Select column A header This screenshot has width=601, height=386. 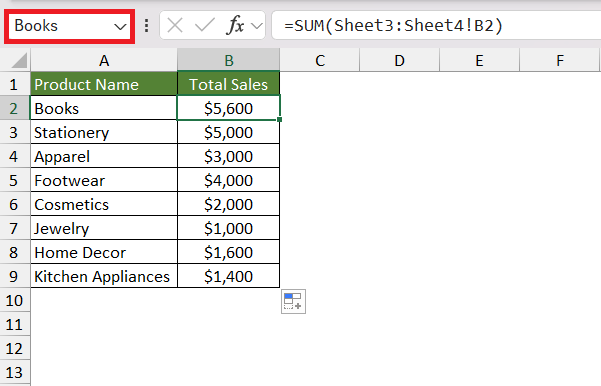pyautogui.click(x=104, y=60)
